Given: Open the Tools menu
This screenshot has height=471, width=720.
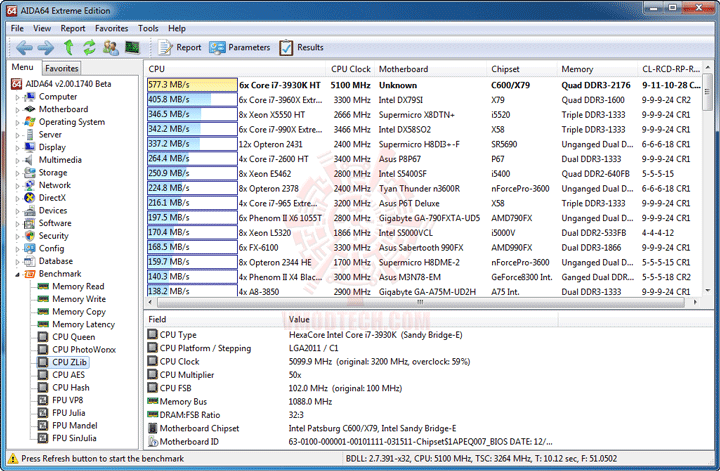Looking at the screenshot, I should pyautogui.click(x=148, y=28).
